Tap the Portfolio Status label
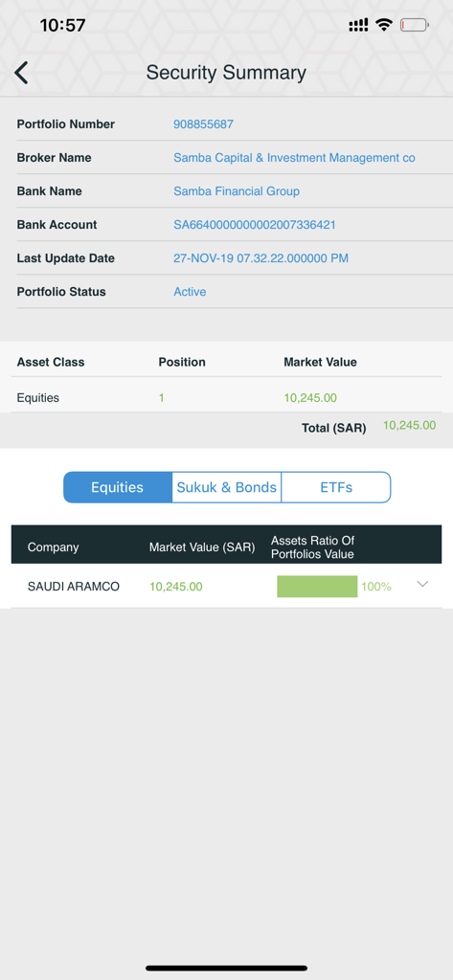Image resolution: width=453 pixels, height=980 pixels. pos(61,292)
